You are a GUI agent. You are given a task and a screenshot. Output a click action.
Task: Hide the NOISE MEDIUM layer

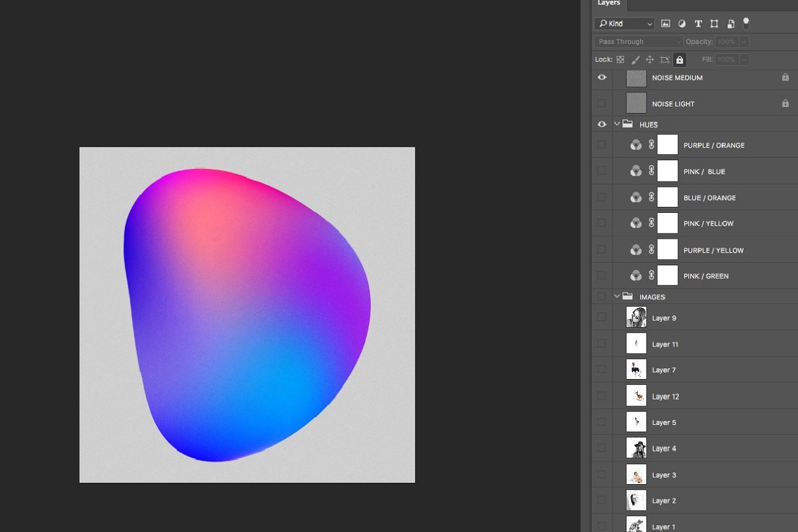(602, 78)
